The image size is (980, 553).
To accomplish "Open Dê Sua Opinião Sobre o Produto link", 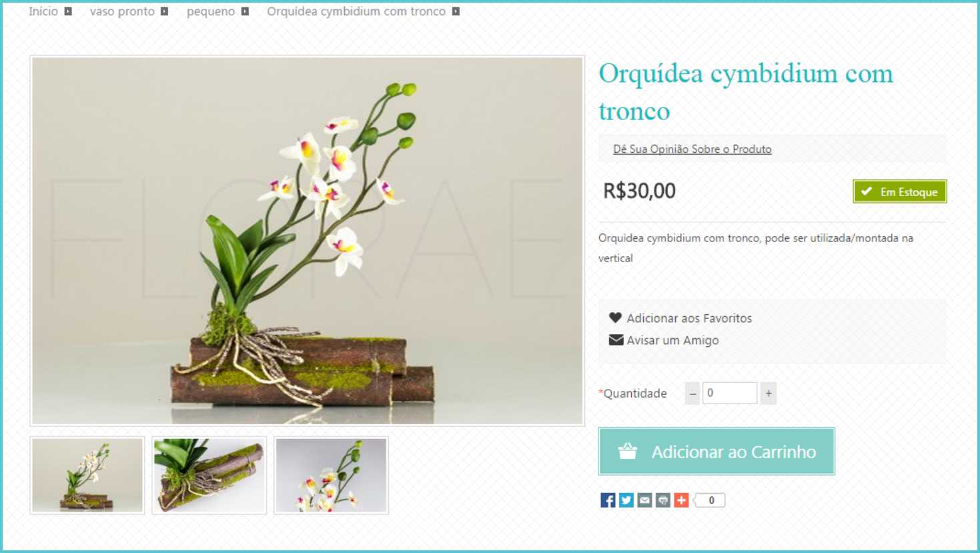I will pyautogui.click(x=692, y=149).
